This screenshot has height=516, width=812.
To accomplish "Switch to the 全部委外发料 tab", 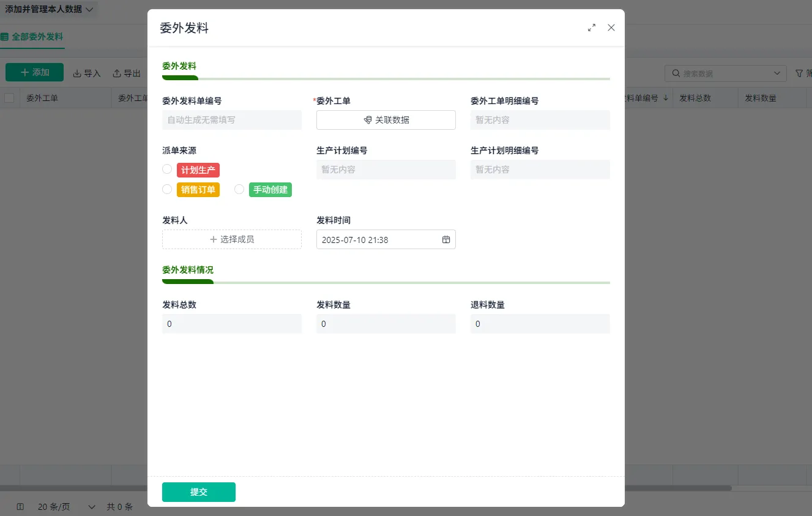I will coord(32,37).
